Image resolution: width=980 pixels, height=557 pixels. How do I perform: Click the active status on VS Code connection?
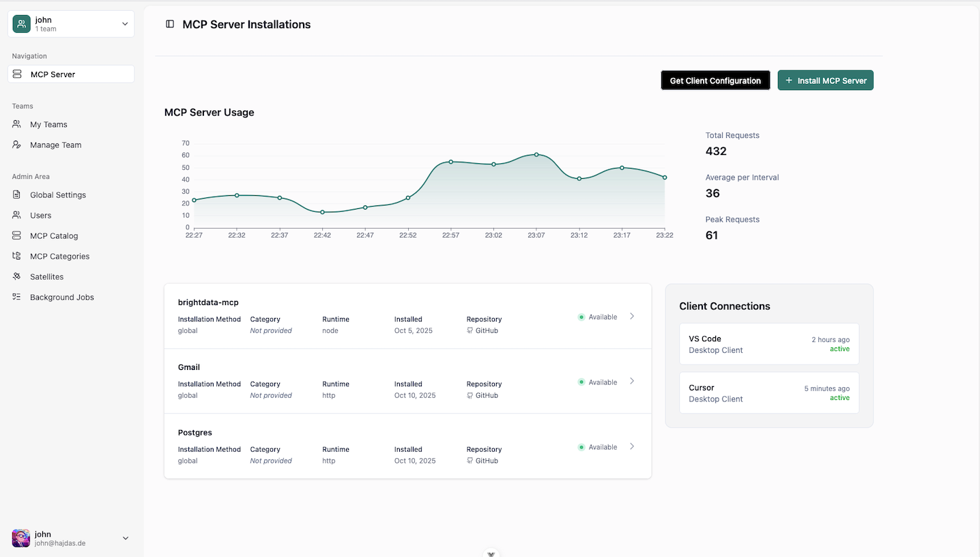(839, 349)
